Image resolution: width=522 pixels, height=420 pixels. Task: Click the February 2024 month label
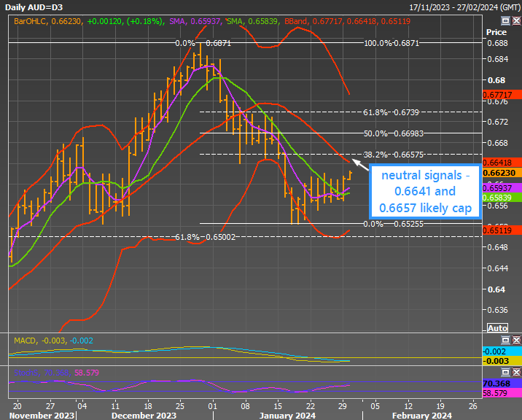(x=422, y=416)
